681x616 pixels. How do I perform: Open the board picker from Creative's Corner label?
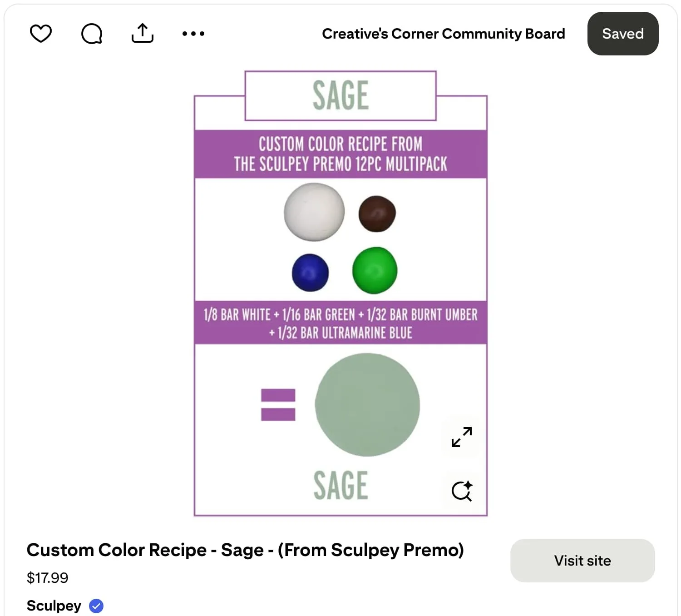coord(444,34)
